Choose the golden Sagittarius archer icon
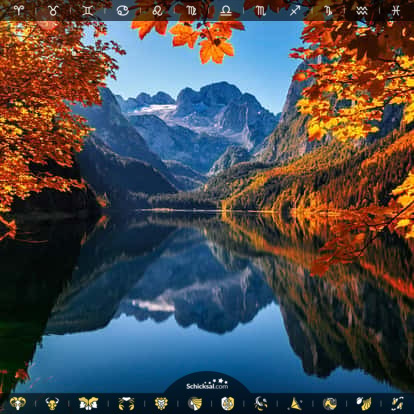414x414 pixels. pyautogui.click(x=295, y=403)
